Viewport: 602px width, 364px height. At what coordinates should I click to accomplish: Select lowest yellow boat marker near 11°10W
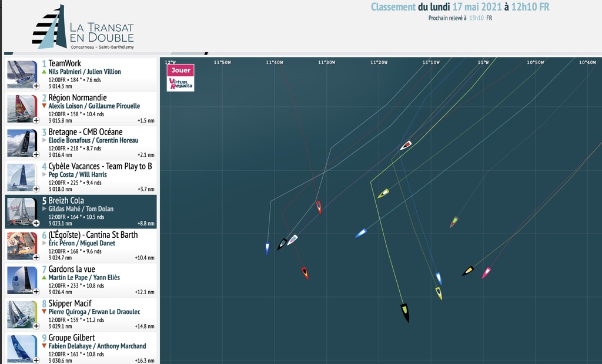click(x=439, y=293)
